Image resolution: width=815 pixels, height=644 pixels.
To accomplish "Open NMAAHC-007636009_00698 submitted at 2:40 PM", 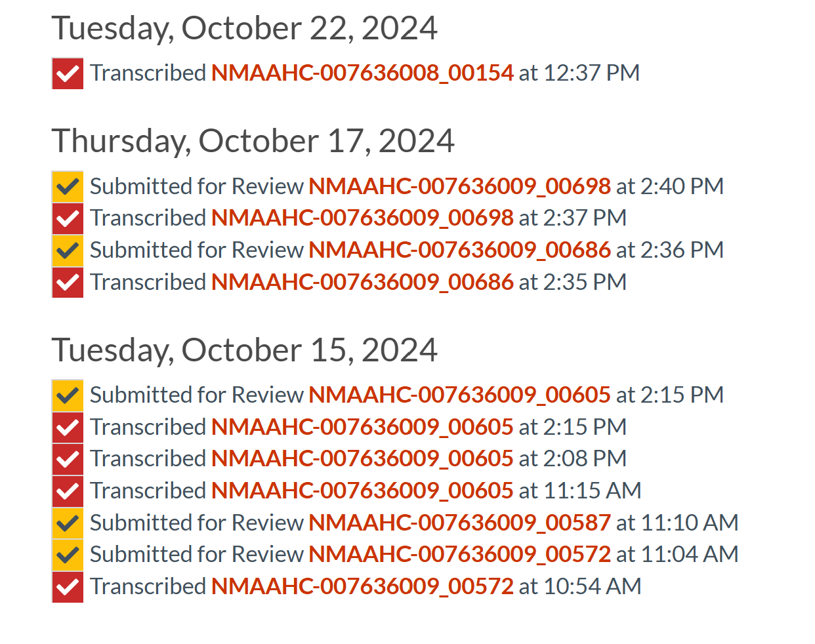I will 459,186.
